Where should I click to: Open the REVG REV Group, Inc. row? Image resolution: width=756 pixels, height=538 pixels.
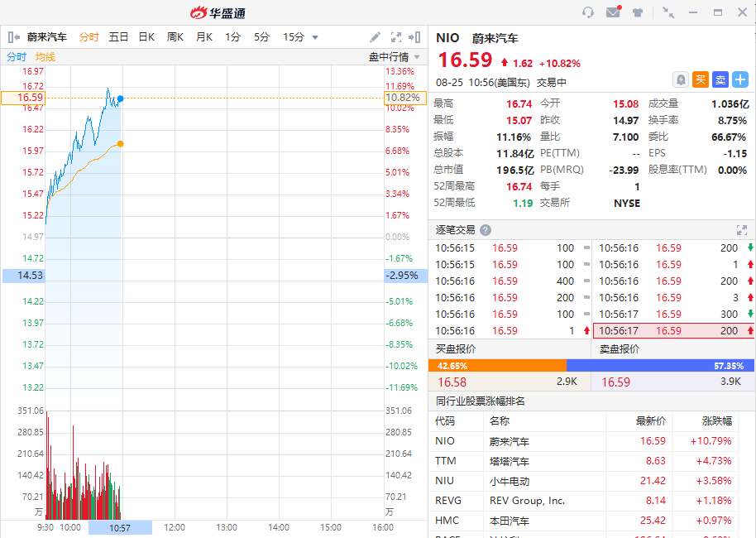(583, 501)
